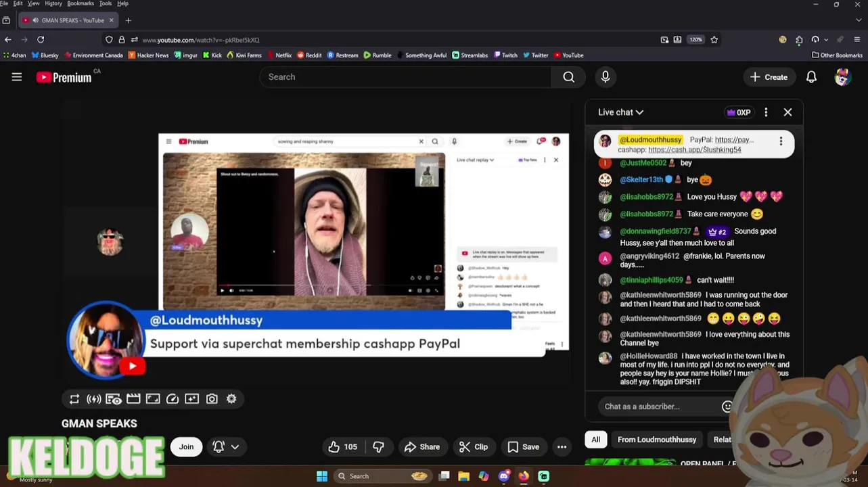Open the 0XP channel points badge

[739, 112]
